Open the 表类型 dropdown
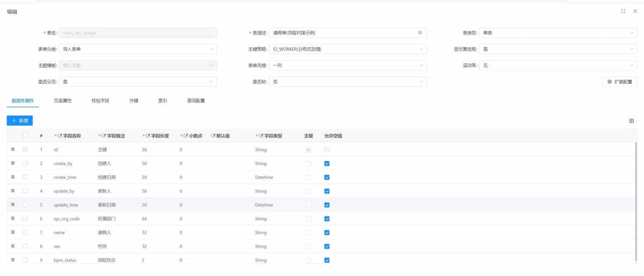This screenshot has height=276, width=644. pyautogui.click(x=558, y=33)
